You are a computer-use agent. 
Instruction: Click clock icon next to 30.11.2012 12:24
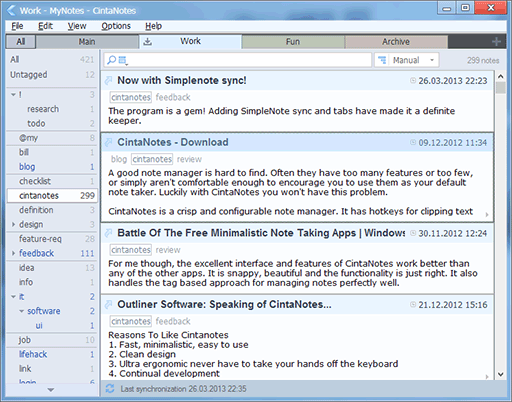[x=413, y=233]
